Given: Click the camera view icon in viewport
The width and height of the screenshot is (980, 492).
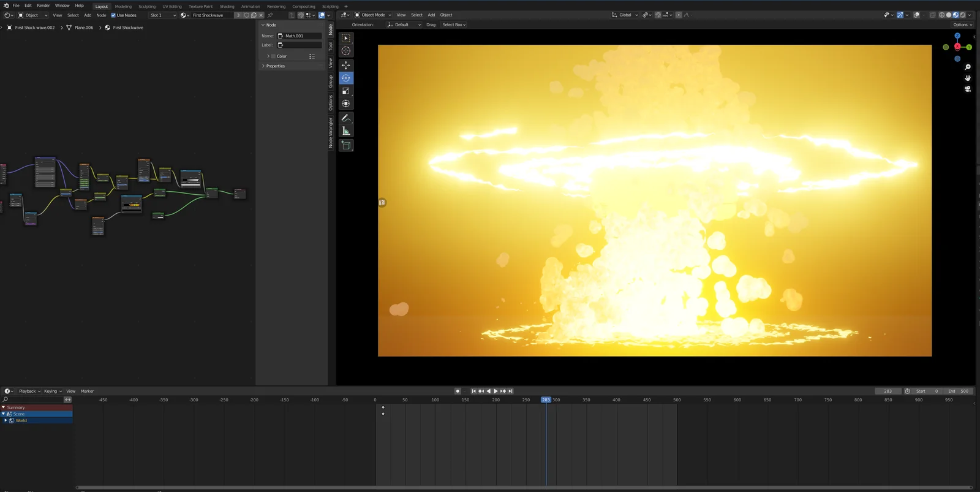Looking at the screenshot, I should tap(968, 89).
